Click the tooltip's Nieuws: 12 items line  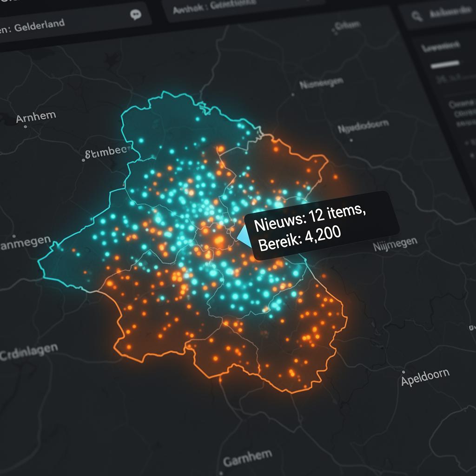(x=309, y=218)
